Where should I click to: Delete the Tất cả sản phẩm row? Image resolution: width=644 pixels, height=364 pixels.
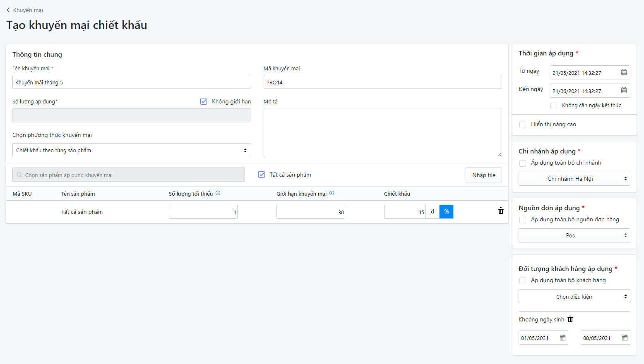click(x=500, y=211)
